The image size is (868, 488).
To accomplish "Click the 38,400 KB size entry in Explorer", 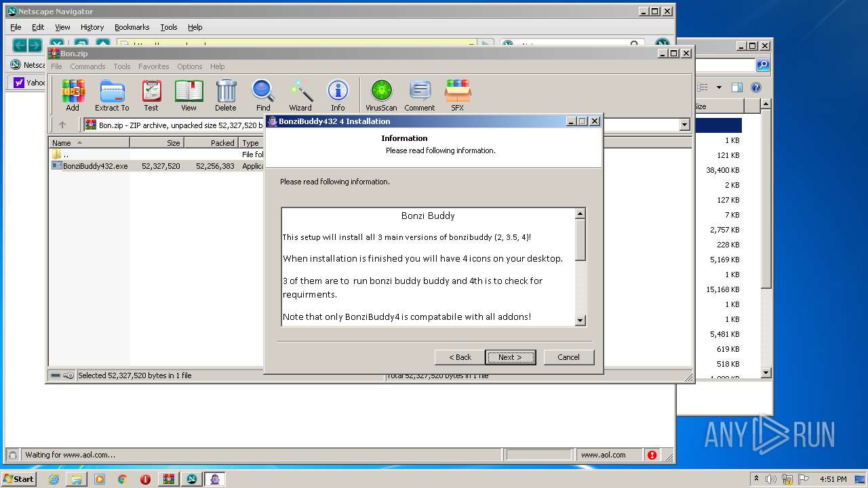I will (722, 170).
